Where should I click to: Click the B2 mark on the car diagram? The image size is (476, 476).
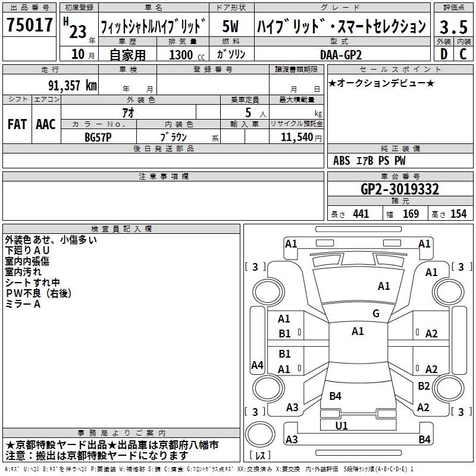click(424, 386)
